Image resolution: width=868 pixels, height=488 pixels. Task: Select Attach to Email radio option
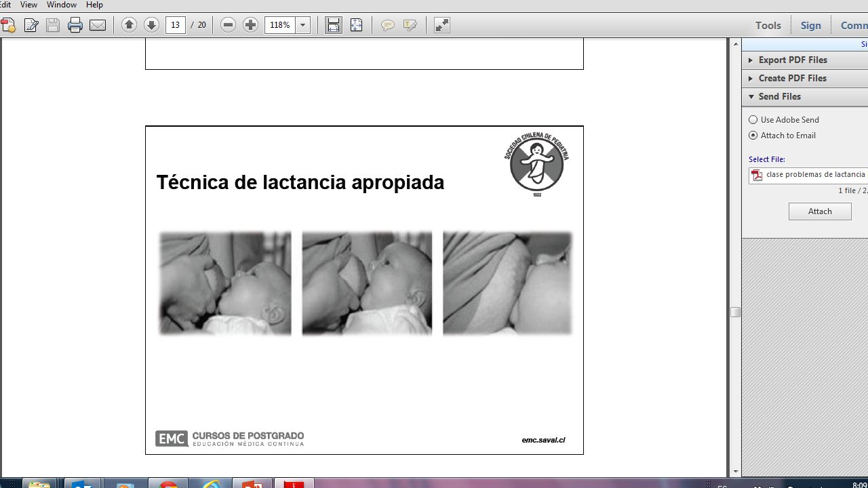753,136
